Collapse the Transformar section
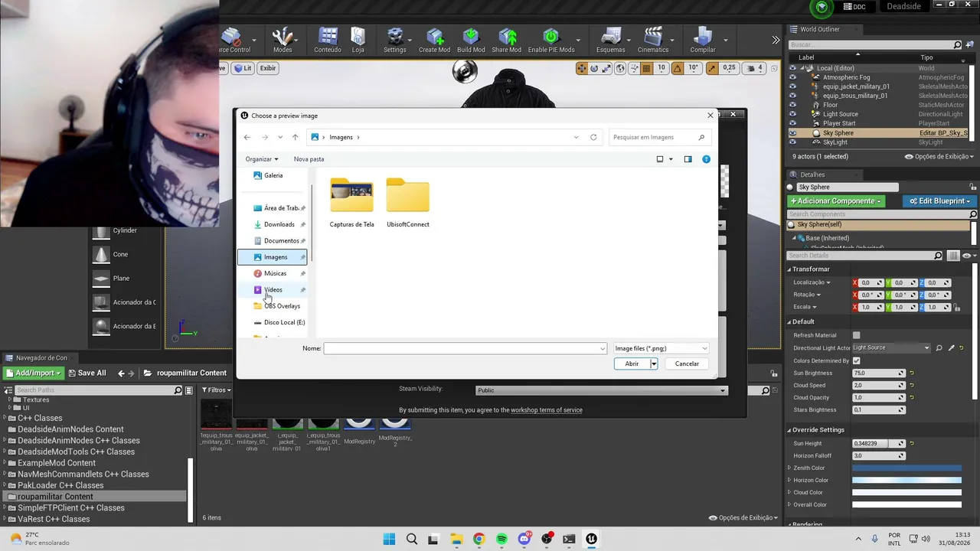 pyautogui.click(x=789, y=269)
